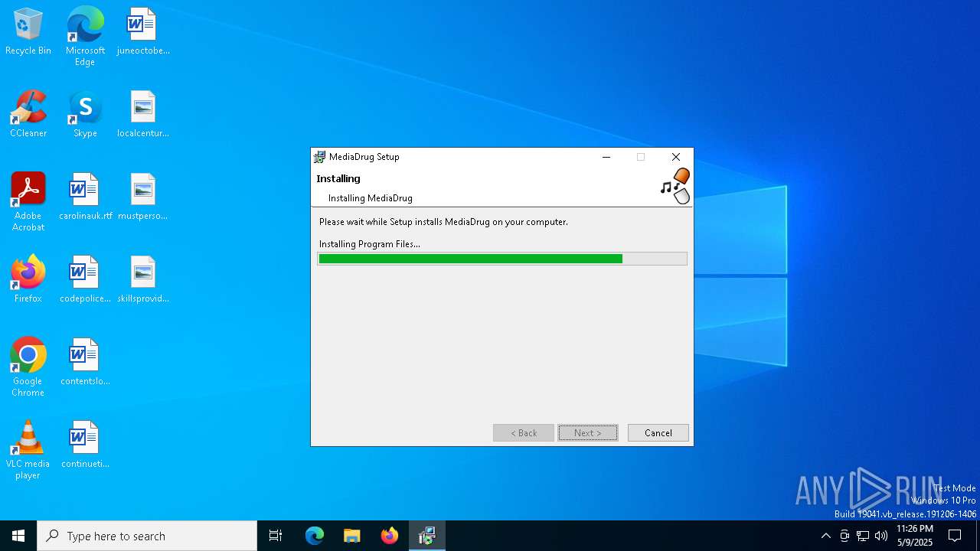This screenshot has width=980, height=551.
Task: Click the installation progress bar
Action: coord(502,259)
